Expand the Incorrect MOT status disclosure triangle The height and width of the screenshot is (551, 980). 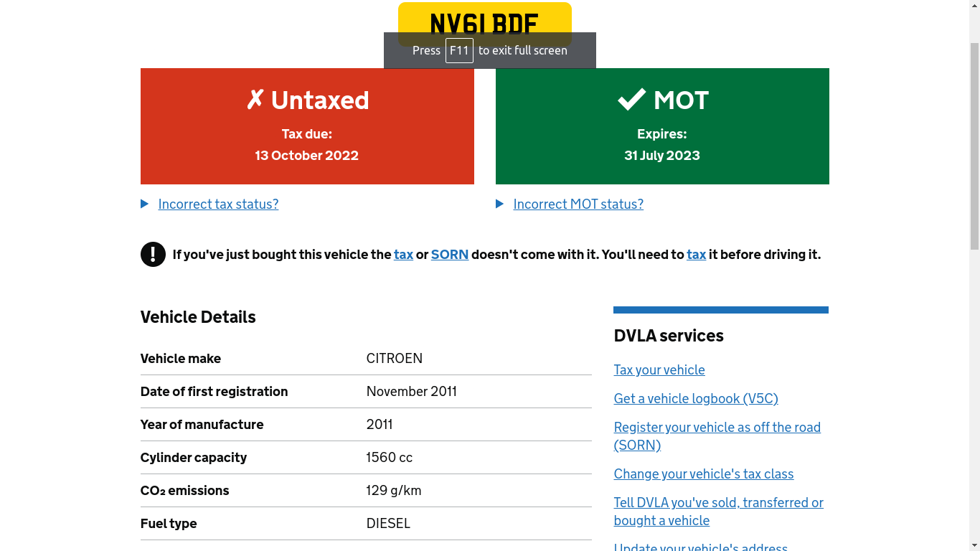click(499, 204)
